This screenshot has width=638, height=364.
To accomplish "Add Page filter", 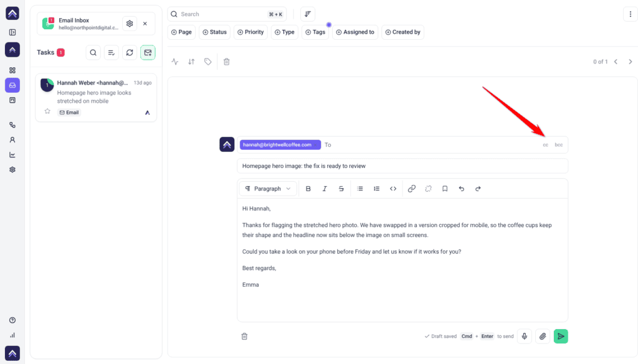I will point(181,32).
